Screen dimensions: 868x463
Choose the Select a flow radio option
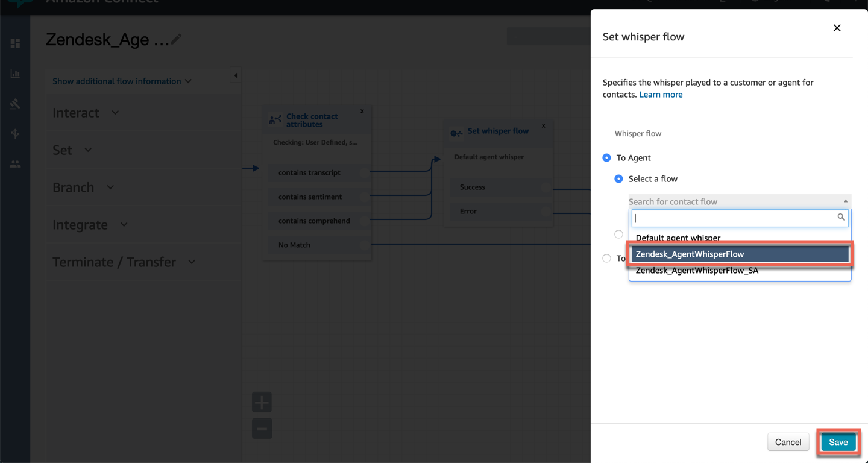[x=618, y=179]
